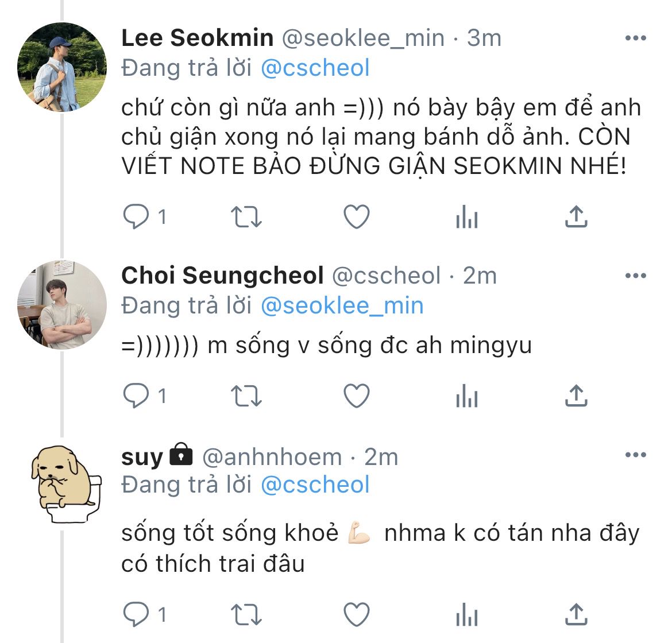Viewport: 672px width, 643px height.
Task: Share Lee Seokmin's tweet
Action: pyautogui.click(x=576, y=217)
